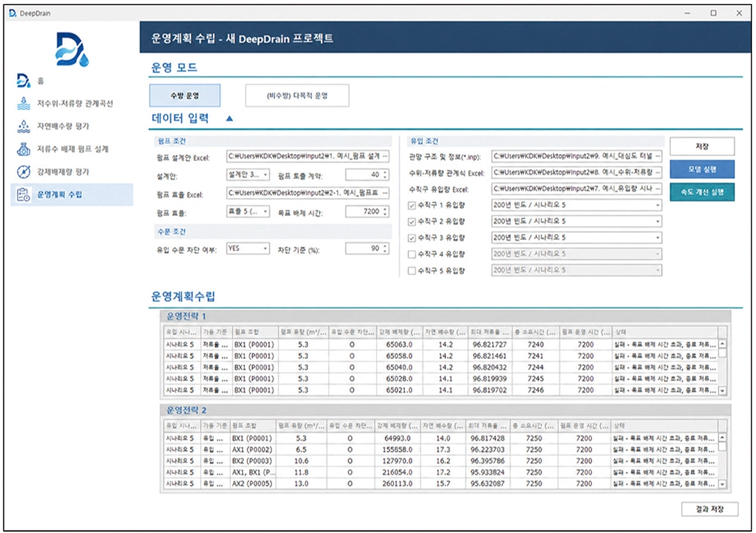This screenshot has height=533, width=756.
Task: Browse for 수직구 유입량 Excel file (… button)
Action: pyautogui.click(x=658, y=188)
